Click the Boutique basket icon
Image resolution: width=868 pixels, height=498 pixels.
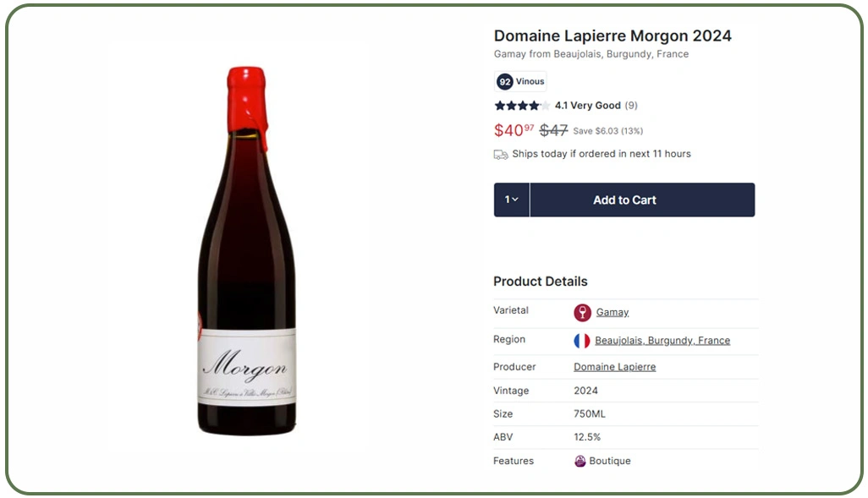pos(580,461)
